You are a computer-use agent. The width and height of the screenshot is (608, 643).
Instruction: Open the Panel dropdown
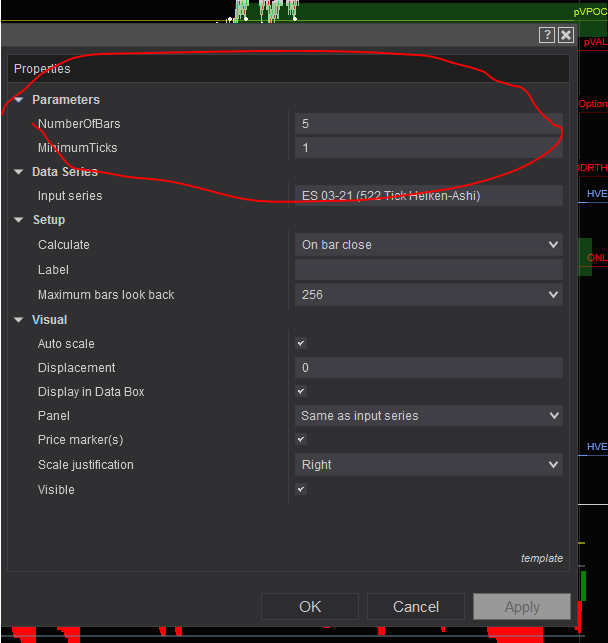428,415
